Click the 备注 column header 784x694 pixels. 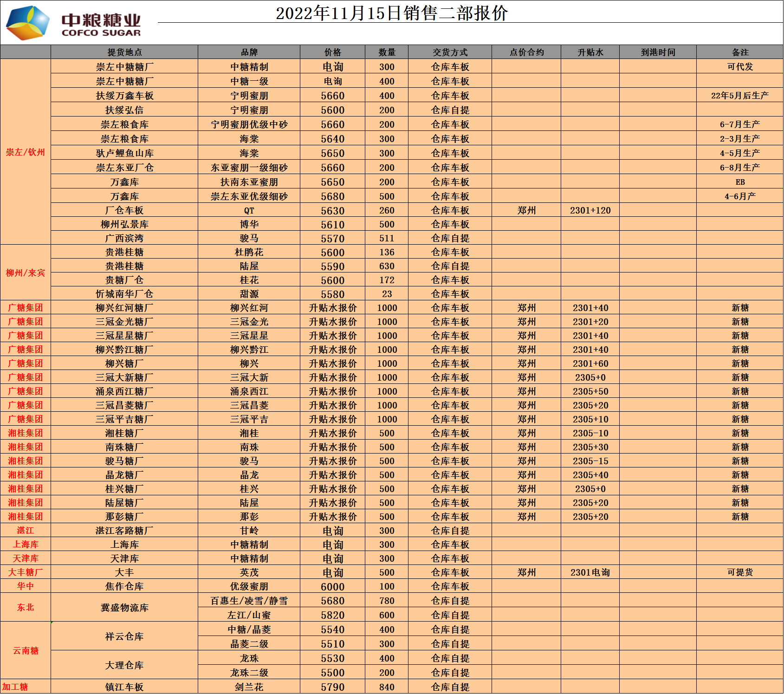(x=740, y=52)
